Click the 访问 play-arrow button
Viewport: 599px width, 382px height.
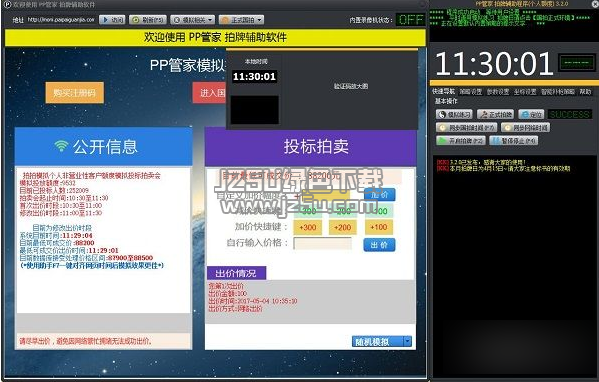pos(112,20)
